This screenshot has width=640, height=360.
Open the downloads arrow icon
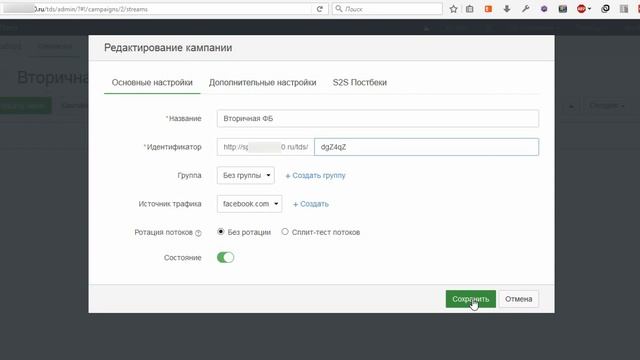[507, 9]
